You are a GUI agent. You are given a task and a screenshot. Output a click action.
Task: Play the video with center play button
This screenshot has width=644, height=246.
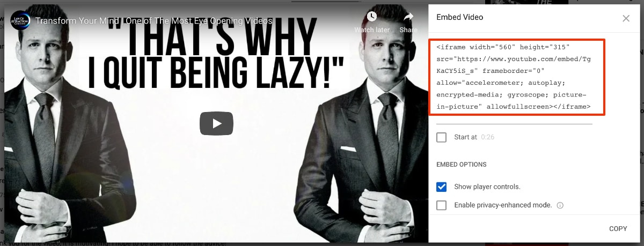pos(216,123)
